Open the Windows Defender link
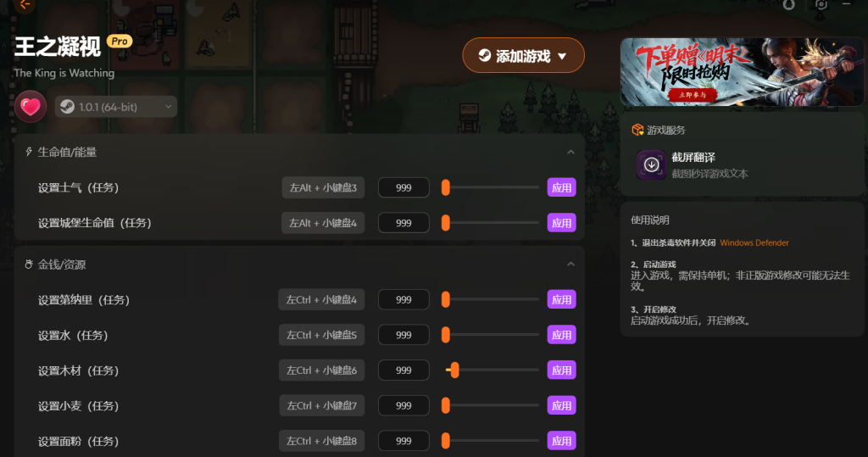 tap(754, 242)
